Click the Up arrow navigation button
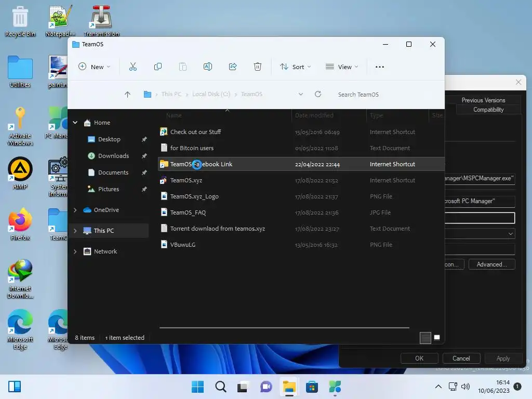Viewport: 532px width, 399px height. [x=127, y=95]
